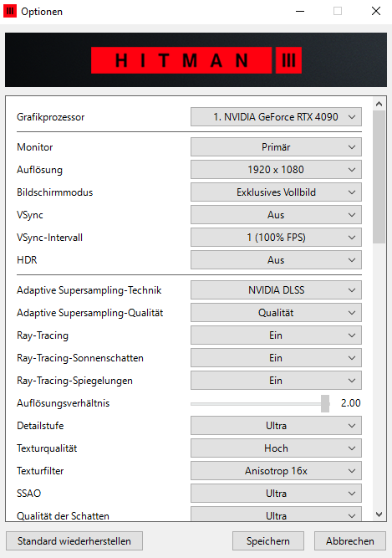Image resolution: width=392 pixels, height=558 pixels.
Task: Open the Texturfilter Anisotrop 16x dropdown
Action: click(x=276, y=471)
